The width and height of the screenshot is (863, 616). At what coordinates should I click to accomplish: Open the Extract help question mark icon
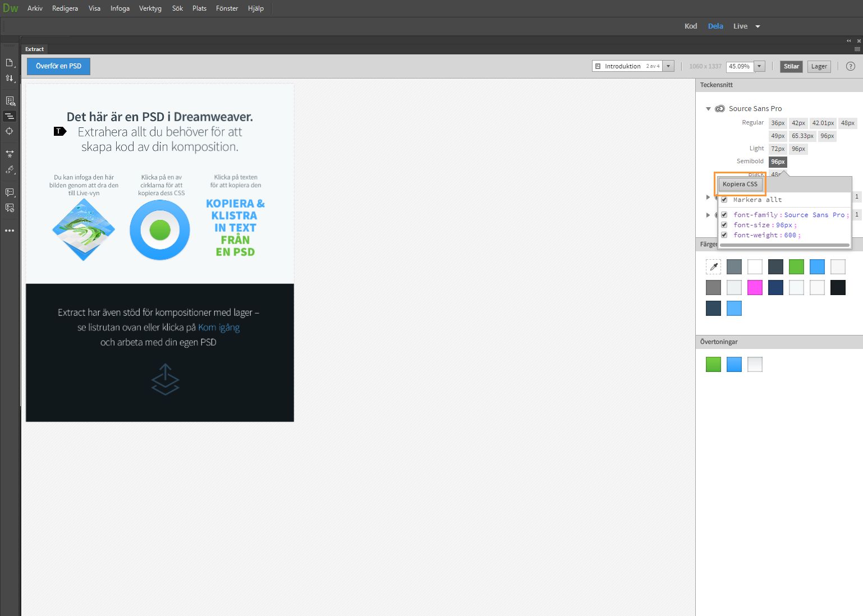click(x=851, y=66)
